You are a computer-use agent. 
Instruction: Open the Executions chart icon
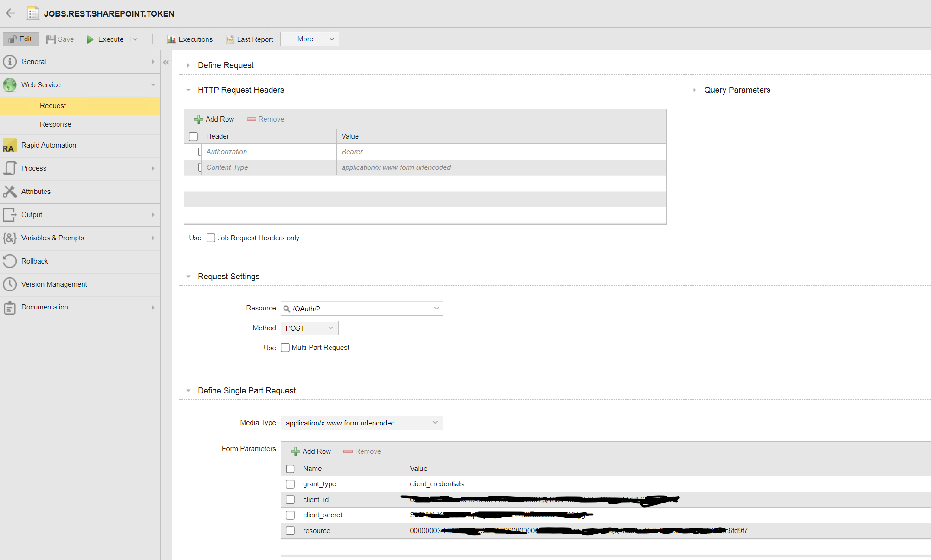pyautogui.click(x=172, y=39)
